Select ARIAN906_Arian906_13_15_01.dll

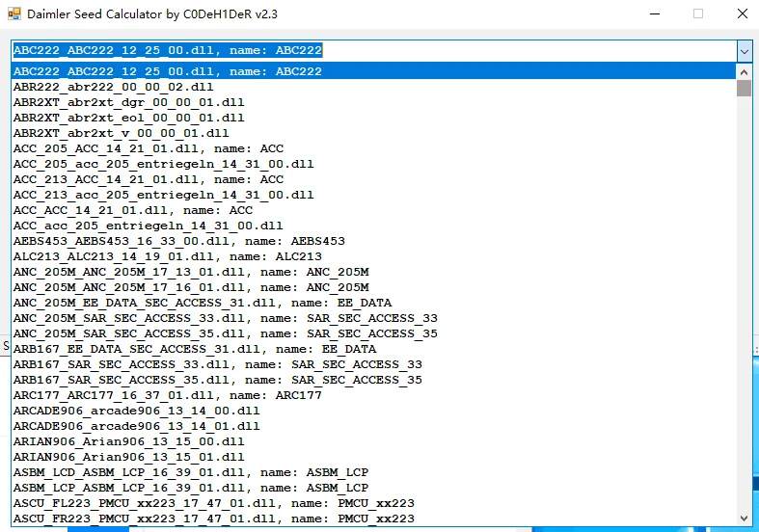point(373,458)
